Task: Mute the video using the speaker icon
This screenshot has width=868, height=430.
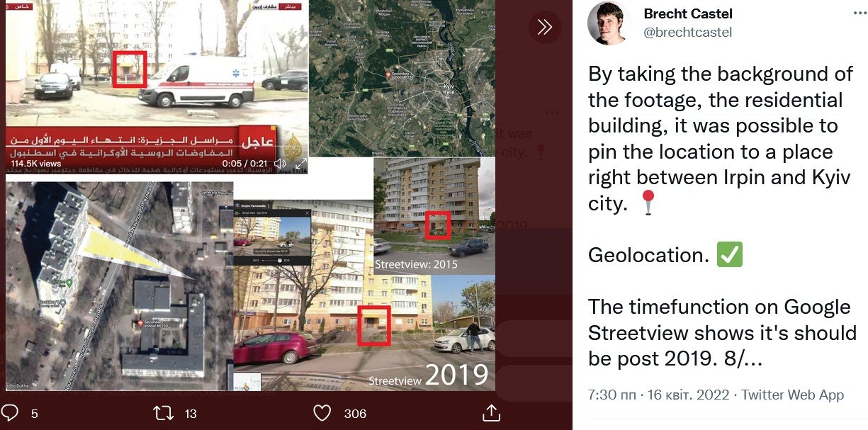Action: point(281,164)
